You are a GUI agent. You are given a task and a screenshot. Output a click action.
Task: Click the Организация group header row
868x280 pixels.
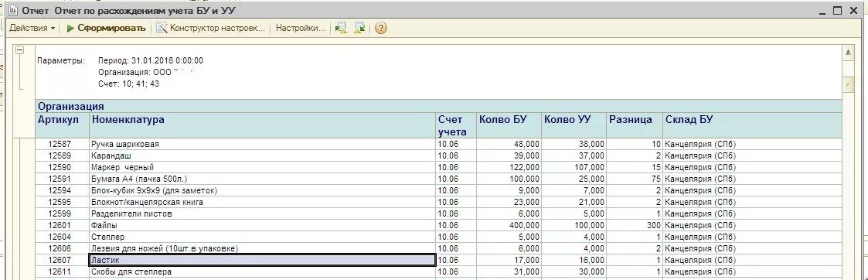coord(439,107)
